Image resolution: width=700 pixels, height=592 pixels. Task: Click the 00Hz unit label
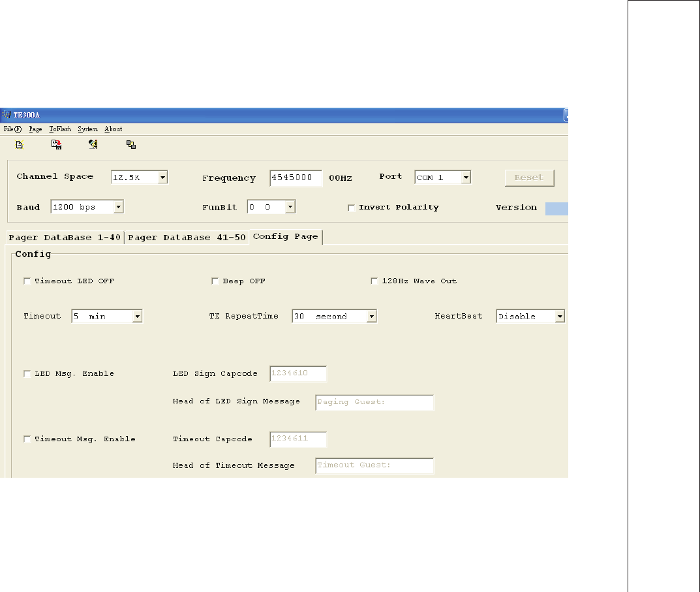tap(341, 178)
